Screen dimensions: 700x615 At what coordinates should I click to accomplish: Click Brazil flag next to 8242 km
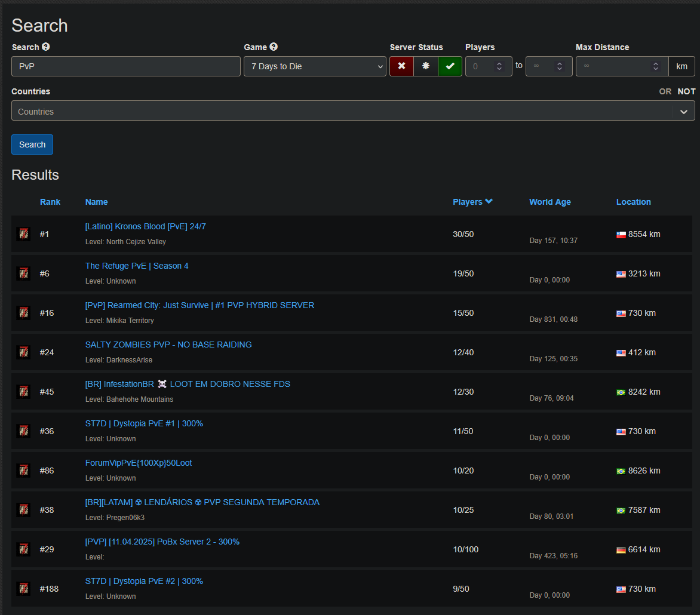point(621,392)
